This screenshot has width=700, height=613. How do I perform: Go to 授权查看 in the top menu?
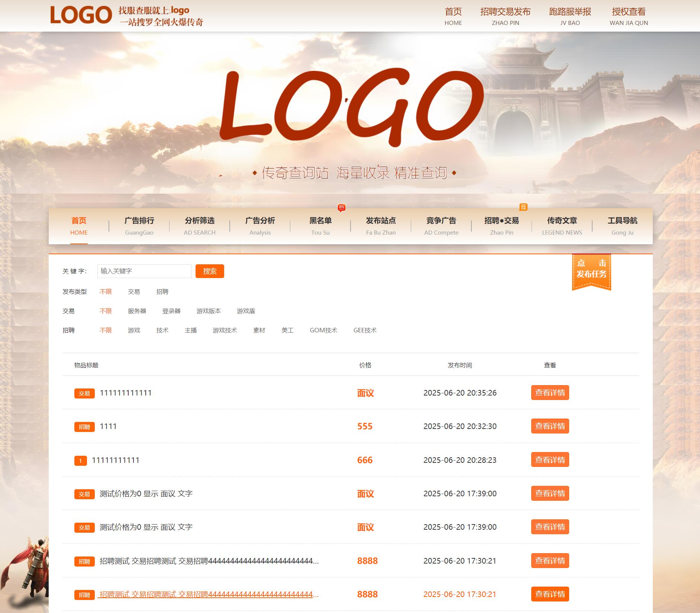pos(629,16)
